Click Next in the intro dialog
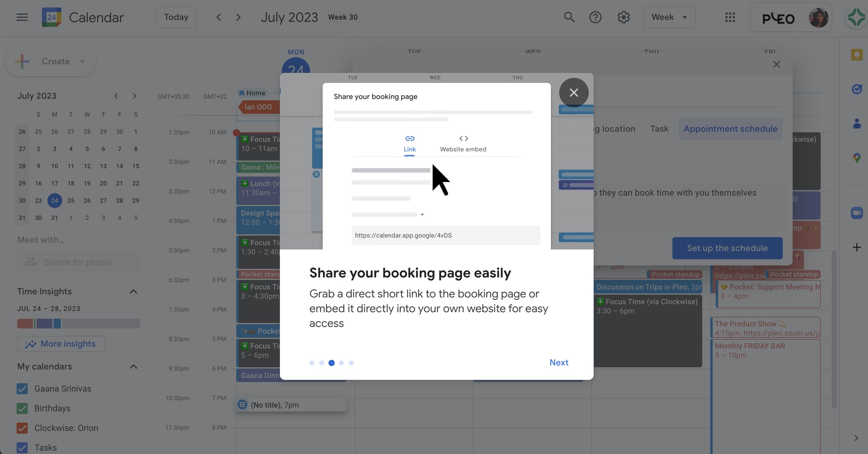The width and height of the screenshot is (868, 454). (x=559, y=362)
